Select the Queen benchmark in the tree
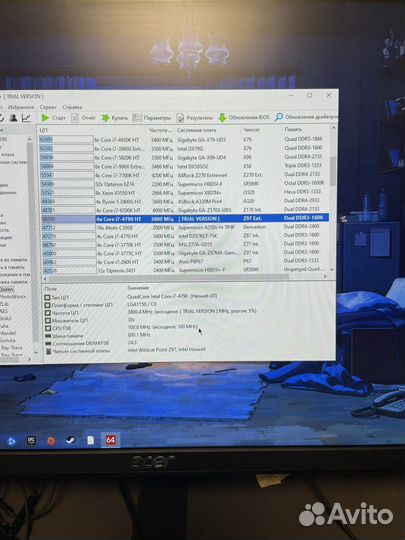Image resolution: width=405 pixels, height=540 pixels. tap(7, 289)
